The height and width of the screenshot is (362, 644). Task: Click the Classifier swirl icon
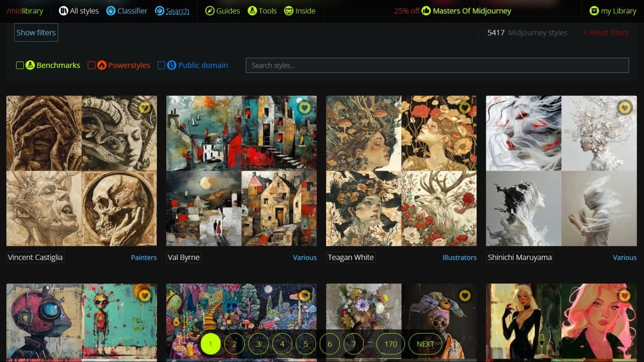111,11
